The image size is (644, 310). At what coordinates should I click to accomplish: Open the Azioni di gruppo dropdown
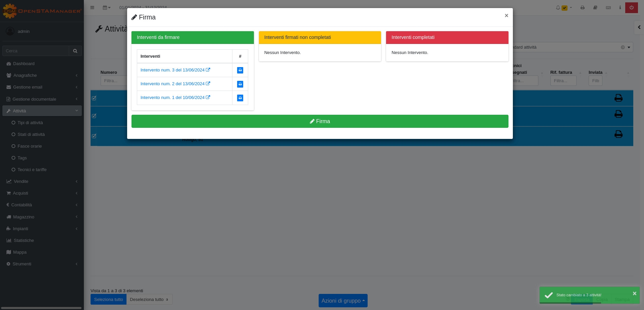point(343,301)
